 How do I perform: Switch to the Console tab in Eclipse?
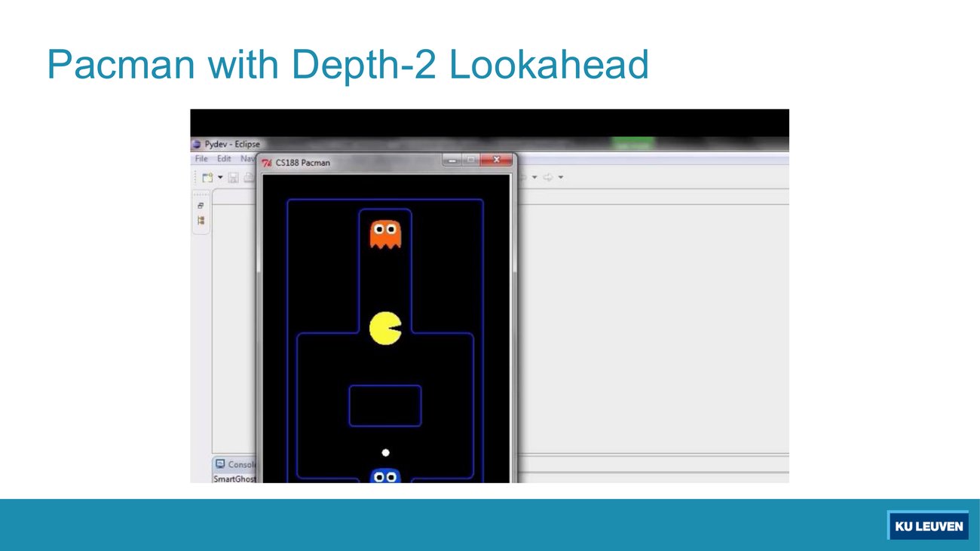click(x=236, y=464)
